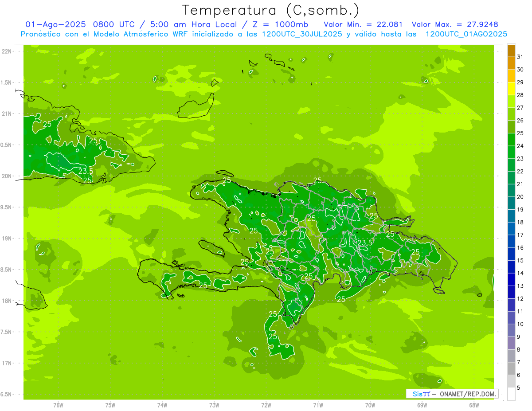Click the 17N latitude label
Screen dimensions: 532x411
(x=7, y=363)
